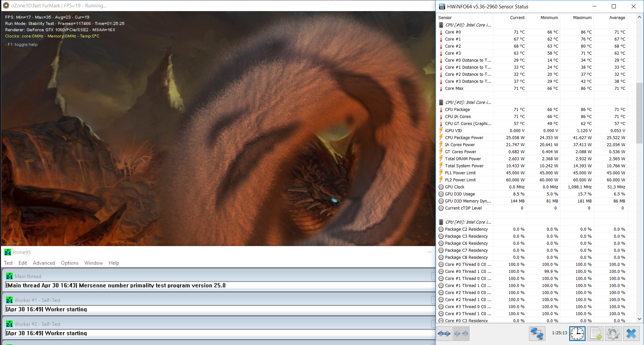Open the Advanced menu in Prime95
Screen dimensions: 644x345
(x=44, y=263)
